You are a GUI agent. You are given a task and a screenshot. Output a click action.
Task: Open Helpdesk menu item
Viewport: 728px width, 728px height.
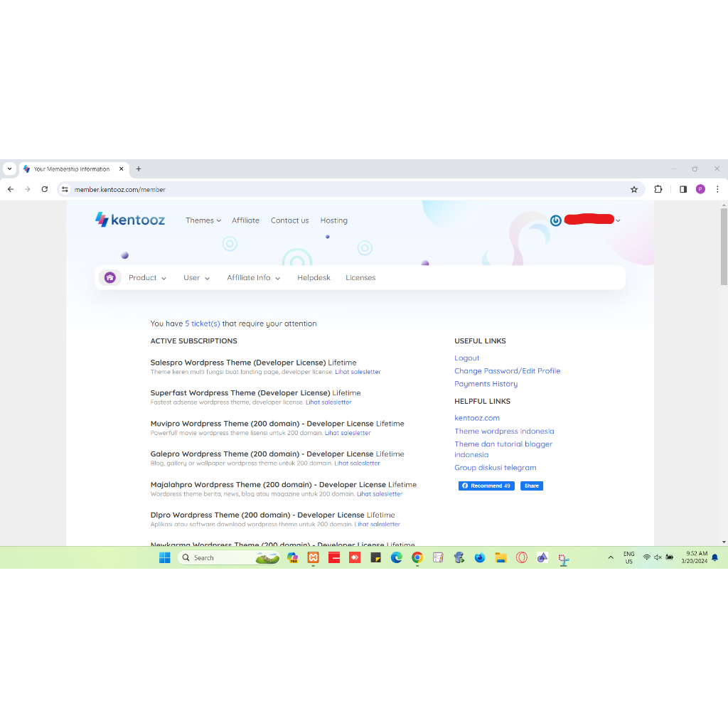(314, 278)
